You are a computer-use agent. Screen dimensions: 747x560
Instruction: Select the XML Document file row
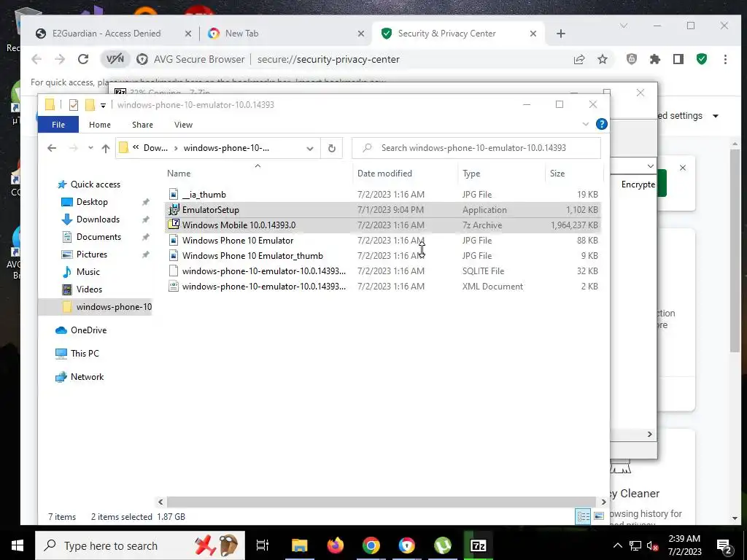point(382,286)
